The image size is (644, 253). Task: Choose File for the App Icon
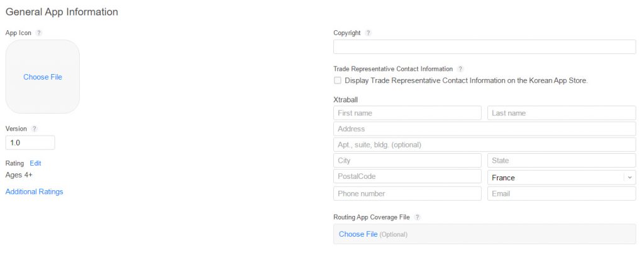pyautogui.click(x=43, y=77)
